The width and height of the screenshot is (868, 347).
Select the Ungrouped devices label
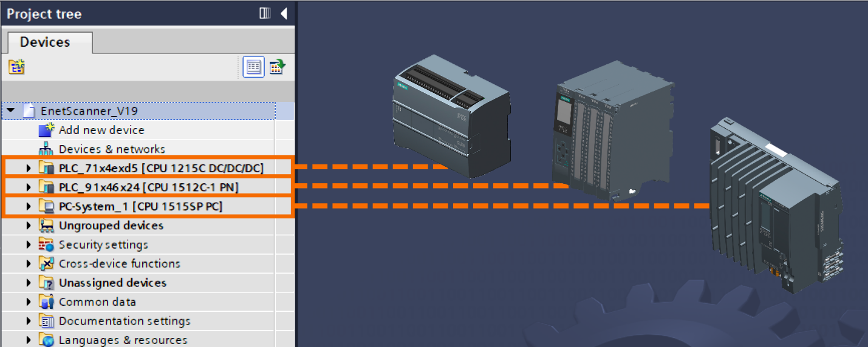click(x=111, y=226)
